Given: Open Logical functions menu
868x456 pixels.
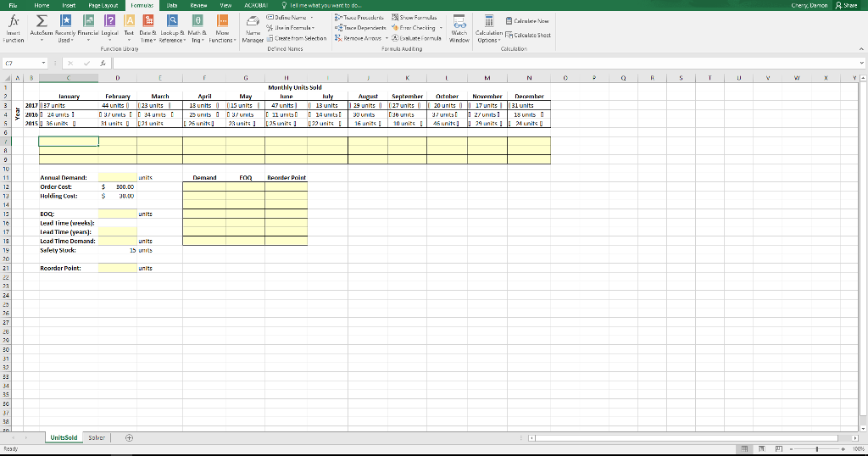Looking at the screenshot, I should (x=109, y=29).
